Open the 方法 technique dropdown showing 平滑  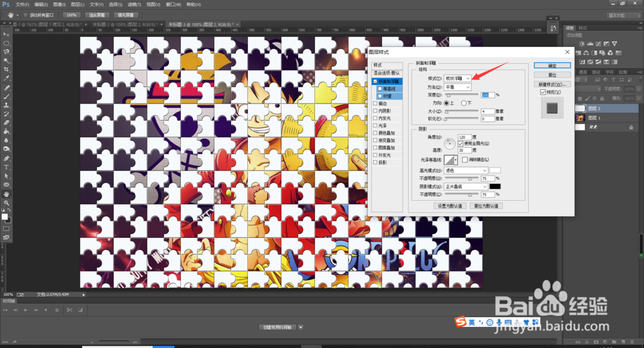457,87
